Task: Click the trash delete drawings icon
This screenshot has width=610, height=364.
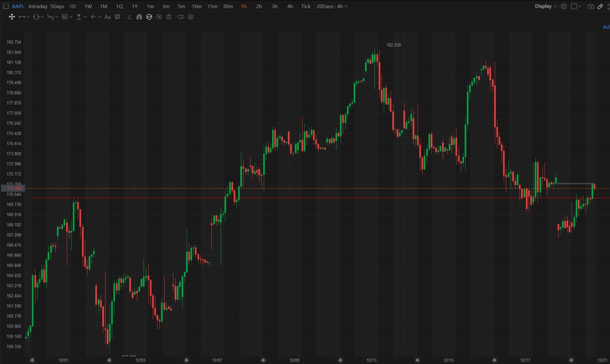Action: coord(169,17)
